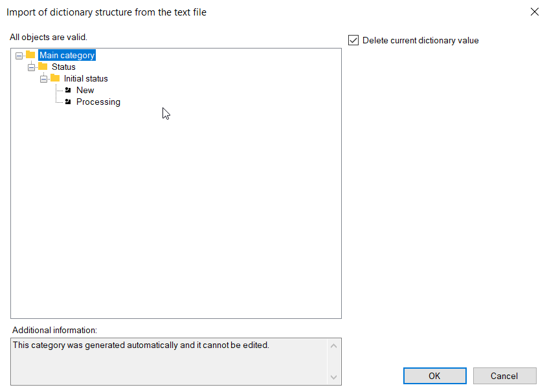This screenshot has height=392, width=547.
Task: Select the Initial status tree item
Action: pos(86,79)
